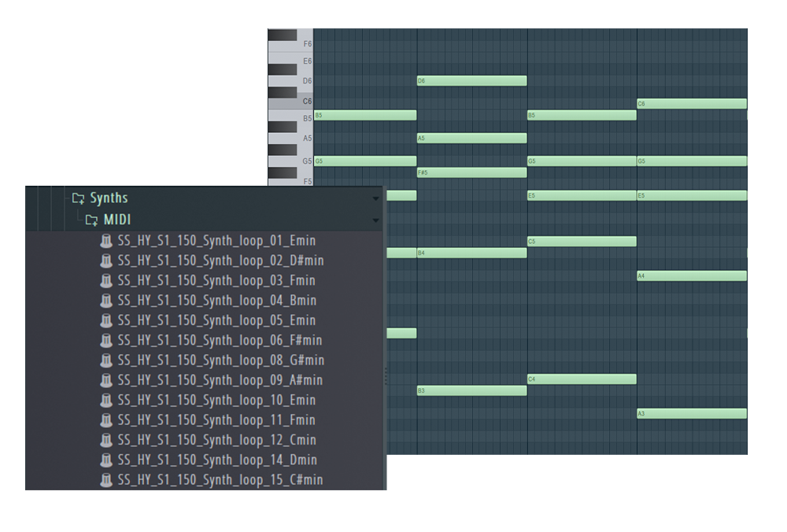
Task: Click the A3 note at the bottom right
Action: click(691, 414)
